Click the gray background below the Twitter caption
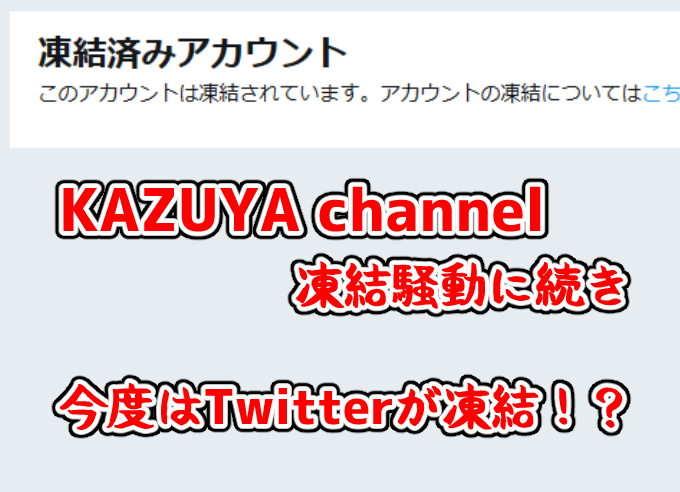This screenshot has width=680, height=492. (x=340, y=466)
